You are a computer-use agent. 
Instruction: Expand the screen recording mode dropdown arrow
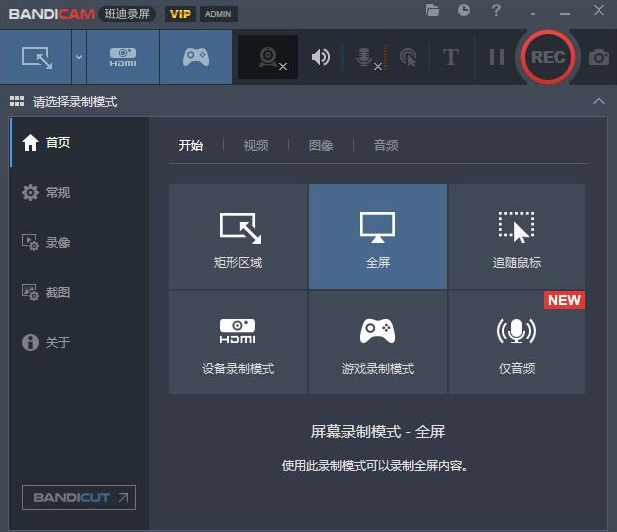(x=78, y=57)
